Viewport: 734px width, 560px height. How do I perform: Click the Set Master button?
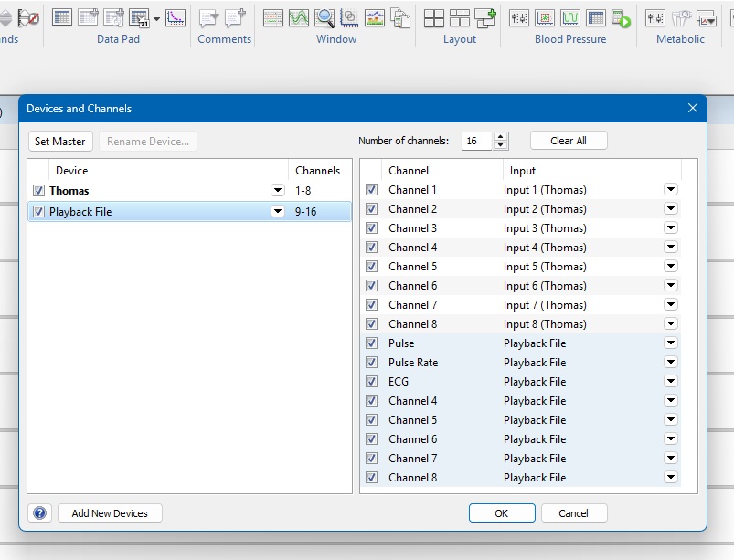[x=60, y=142]
